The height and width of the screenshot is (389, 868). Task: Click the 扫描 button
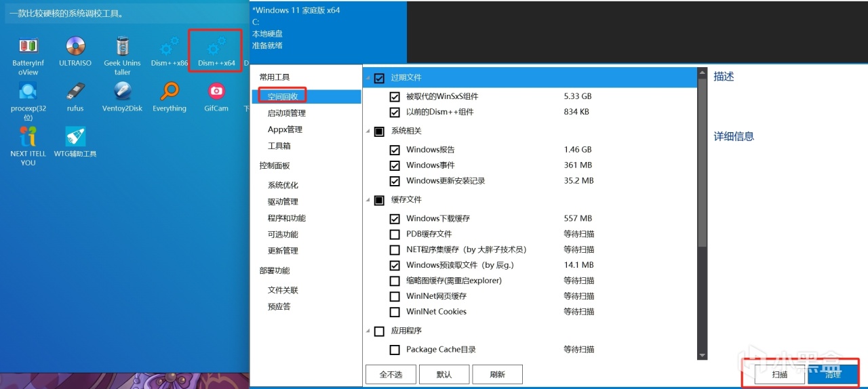(780, 374)
